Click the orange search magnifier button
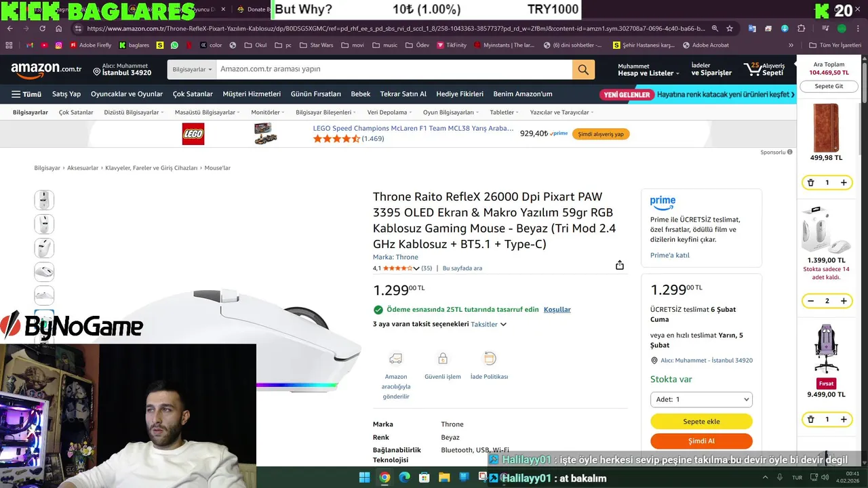Viewport: 868px width, 488px height. click(x=583, y=69)
